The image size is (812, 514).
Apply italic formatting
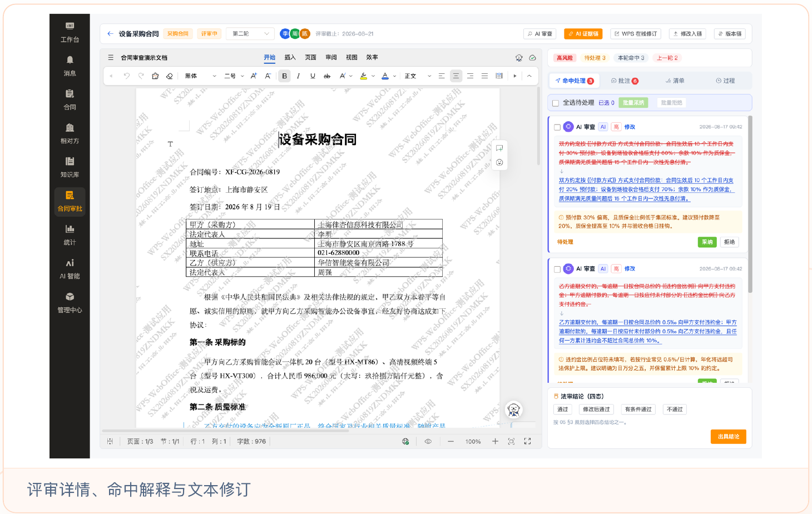(299, 76)
